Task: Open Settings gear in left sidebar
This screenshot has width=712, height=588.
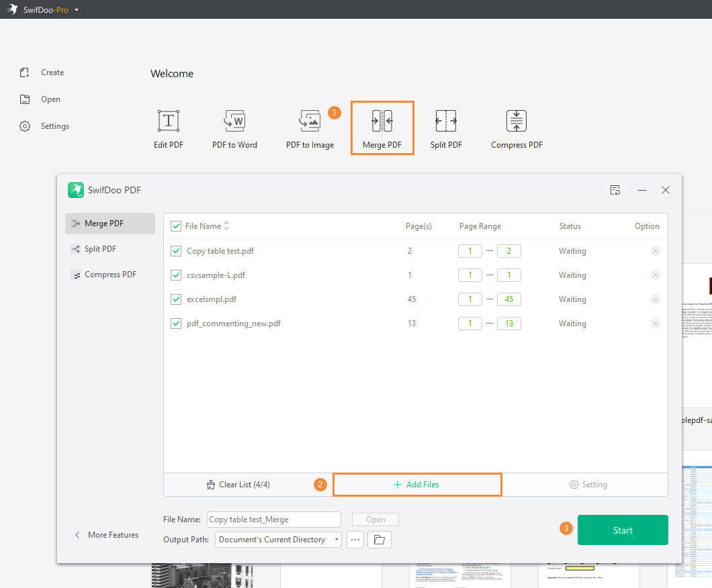Action: 25,126
